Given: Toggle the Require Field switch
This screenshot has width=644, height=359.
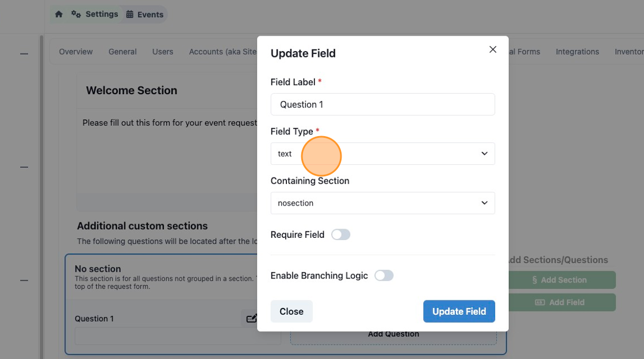Looking at the screenshot, I should pyautogui.click(x=340, y=235).
